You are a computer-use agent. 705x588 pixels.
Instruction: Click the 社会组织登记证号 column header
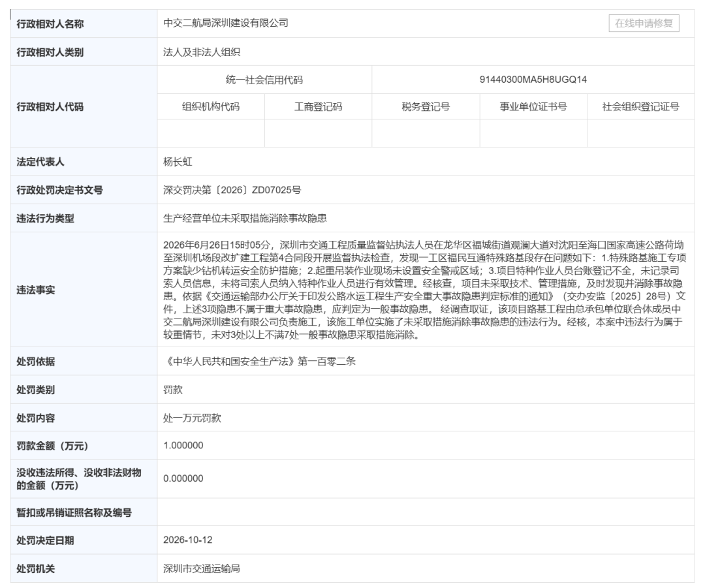pyautogui.click(x=641, y=106)
